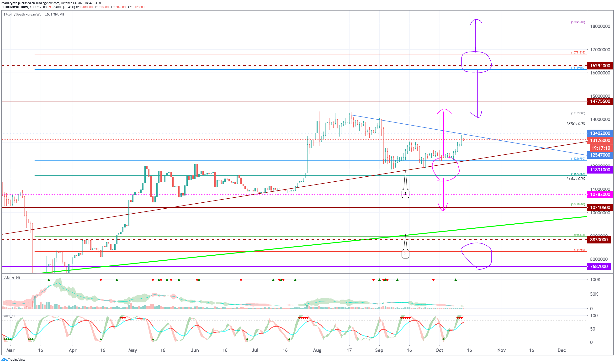This screenshot has height=364, width=615.
Task: Click the purple 11831000 price label
Action: point(600,170)
